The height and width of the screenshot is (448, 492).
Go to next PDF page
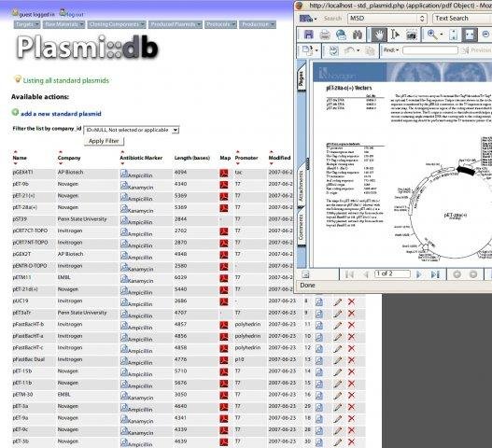pos(419,274)
